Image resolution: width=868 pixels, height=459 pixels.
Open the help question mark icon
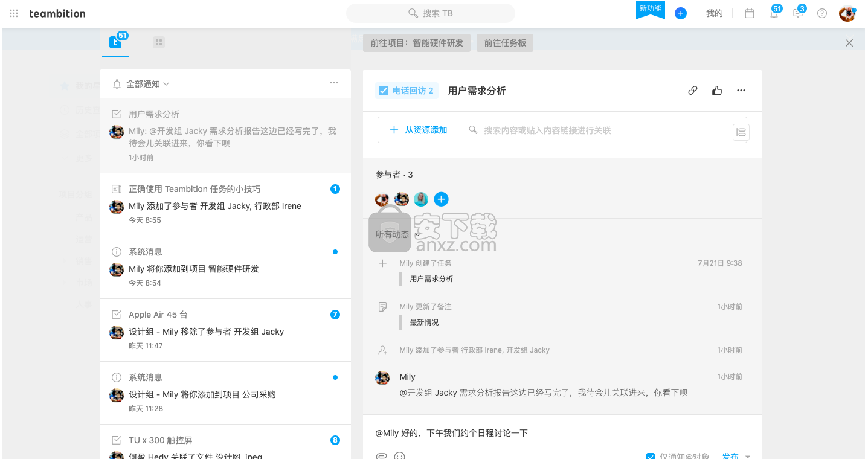pos(822,13)
